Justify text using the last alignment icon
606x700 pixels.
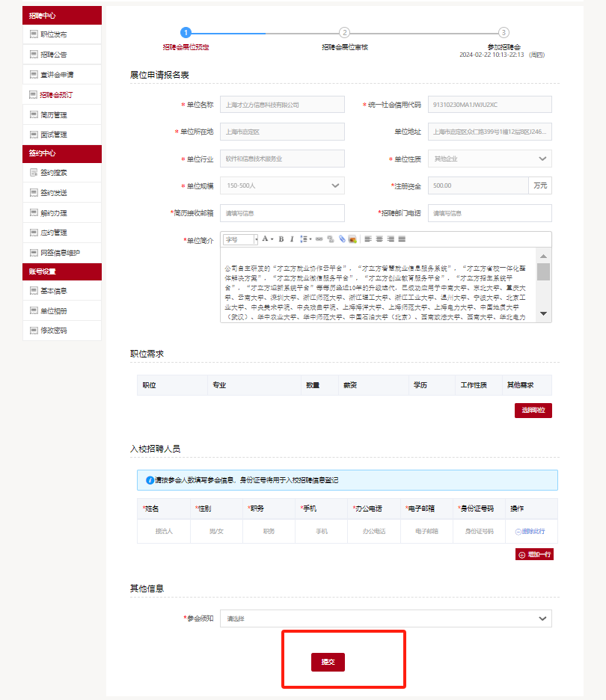pos(402,239)
